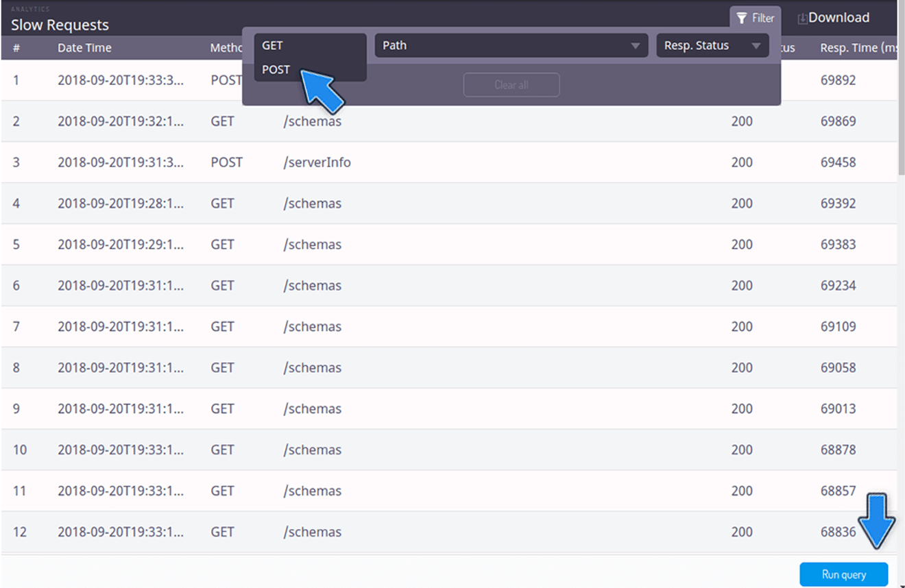Click the Download icon
Screen dimensions: 905x588
[x=802, y=19]
